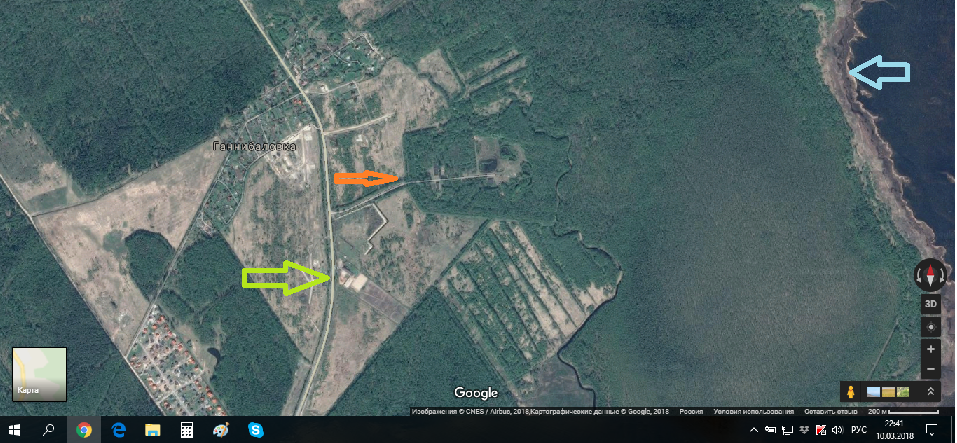
Task: Click the show my location button
Action: [x=930, y=326]
